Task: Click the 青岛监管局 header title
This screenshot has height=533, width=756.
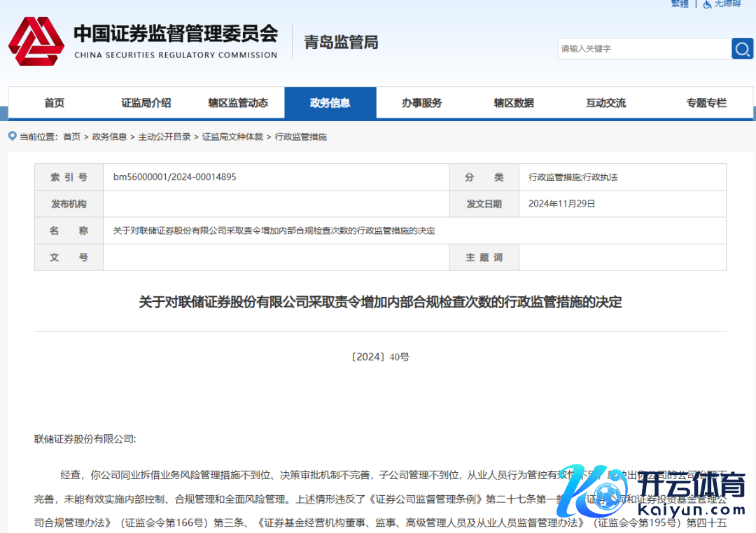Action: 341,43
